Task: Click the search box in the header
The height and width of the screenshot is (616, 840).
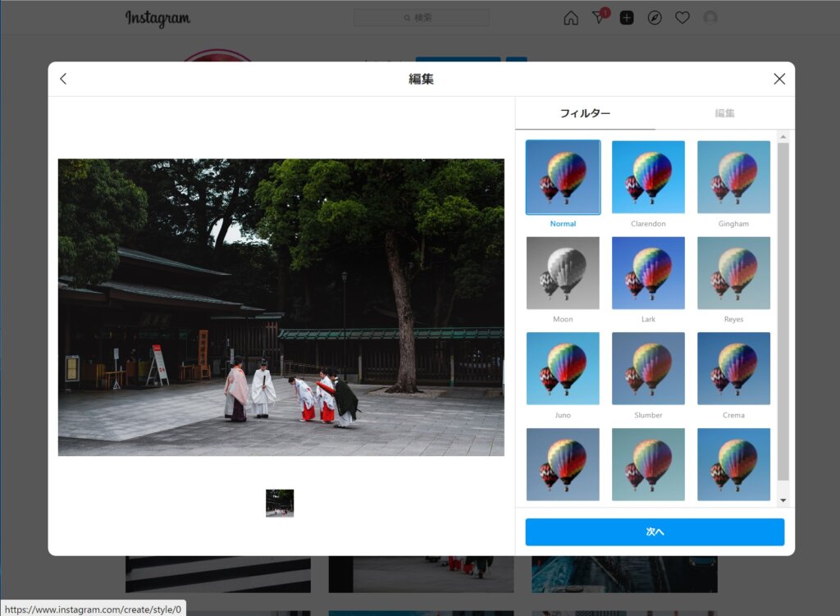Action: pyautogui.click(x=421, y=18)
